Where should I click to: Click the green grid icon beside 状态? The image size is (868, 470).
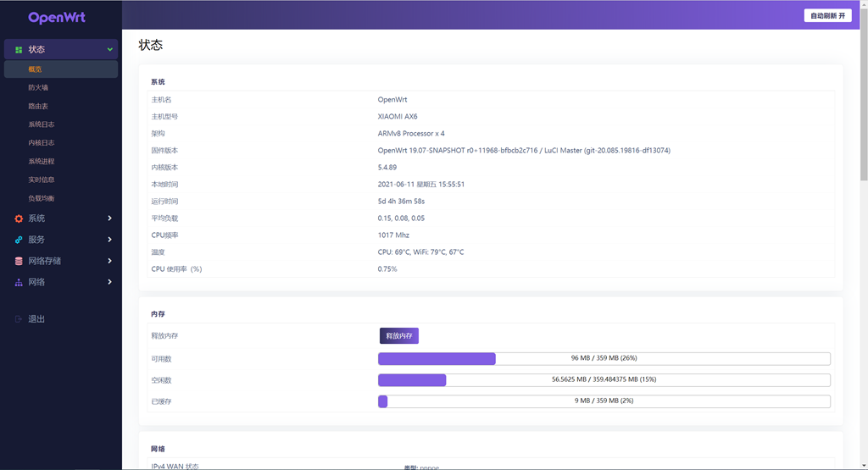click(19, 50)
